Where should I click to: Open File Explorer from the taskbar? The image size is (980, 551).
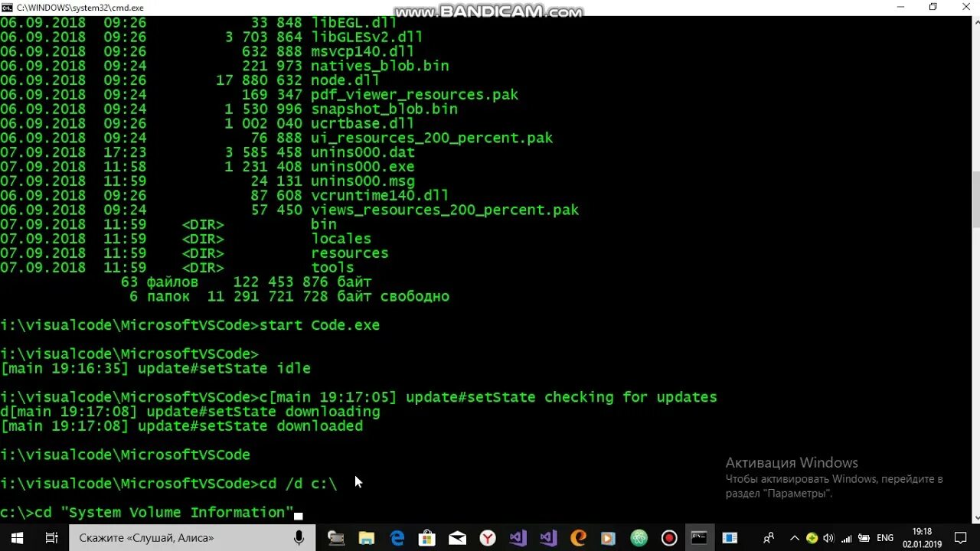[x=366, y=538]
